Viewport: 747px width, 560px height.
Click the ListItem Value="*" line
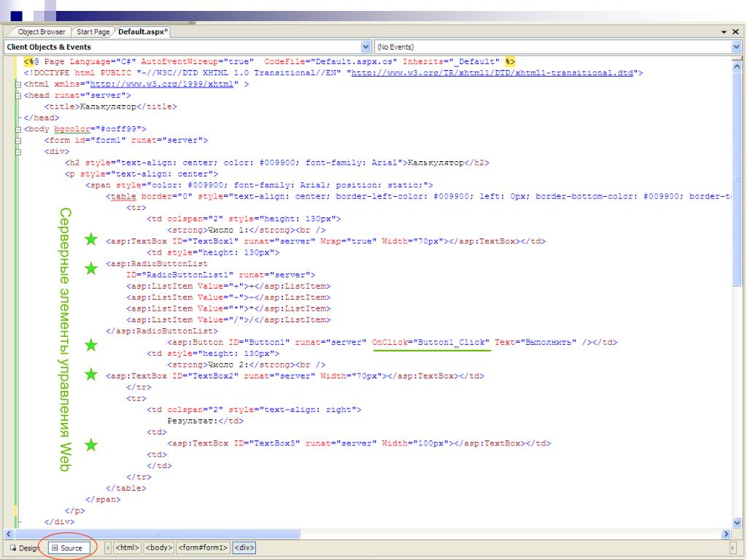tap(228, 308)
